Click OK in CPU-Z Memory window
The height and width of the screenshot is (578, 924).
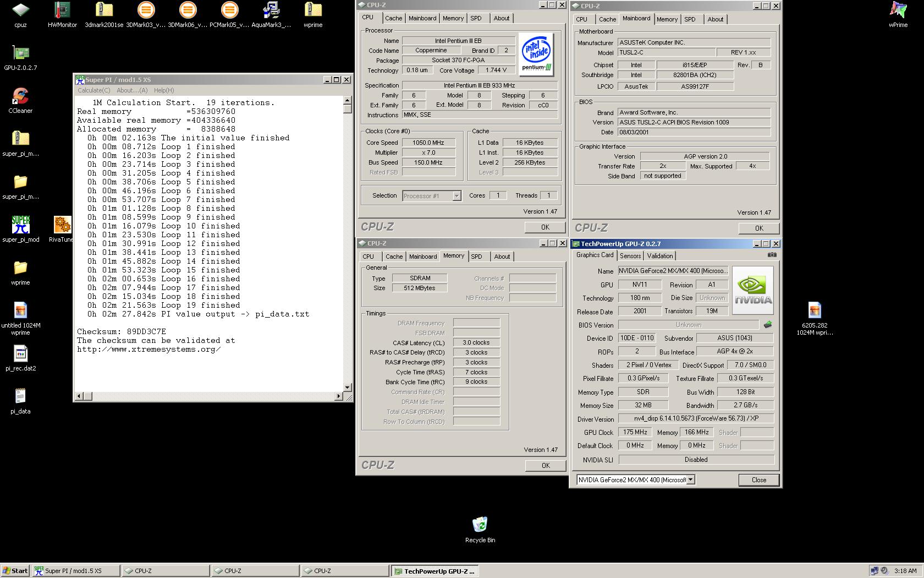(x=545, y=466)
